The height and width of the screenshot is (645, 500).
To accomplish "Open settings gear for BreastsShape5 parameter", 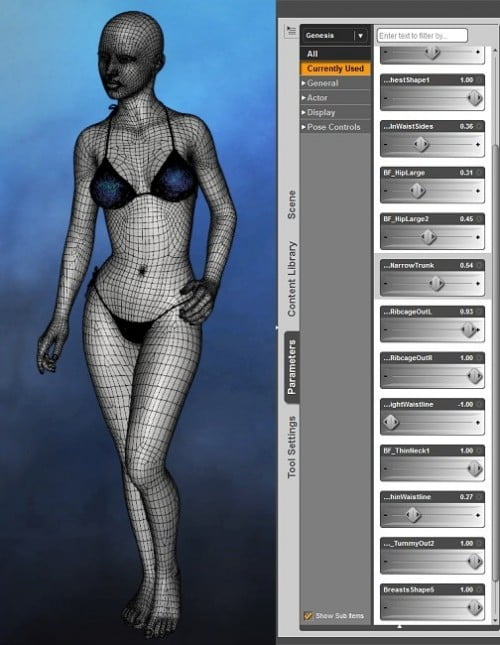I will [x=479, y=590].
